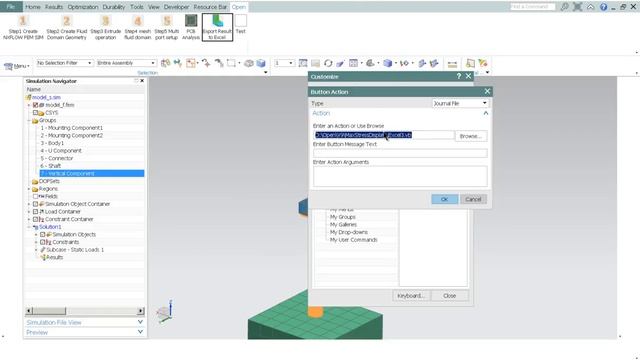Click OK in Button Action dialog
The width and height of the screenshot is (640, 360).
click(x=444, y=199)
